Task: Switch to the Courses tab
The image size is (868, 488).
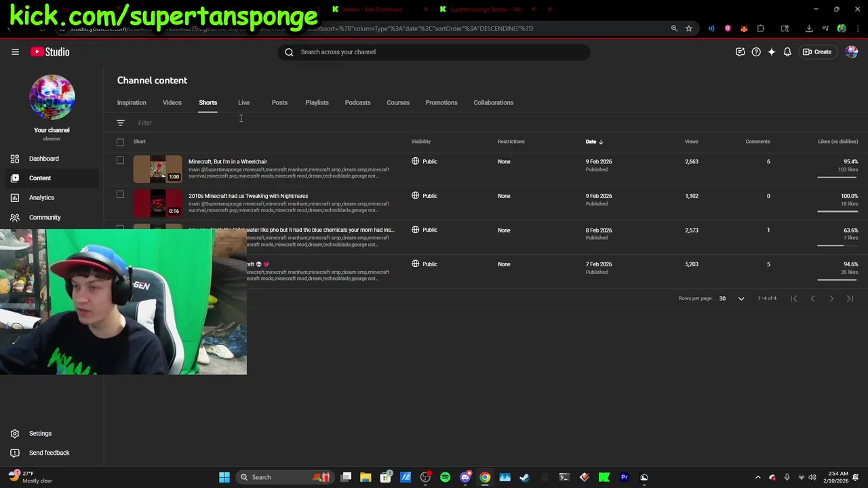Action: pos(398,102)
